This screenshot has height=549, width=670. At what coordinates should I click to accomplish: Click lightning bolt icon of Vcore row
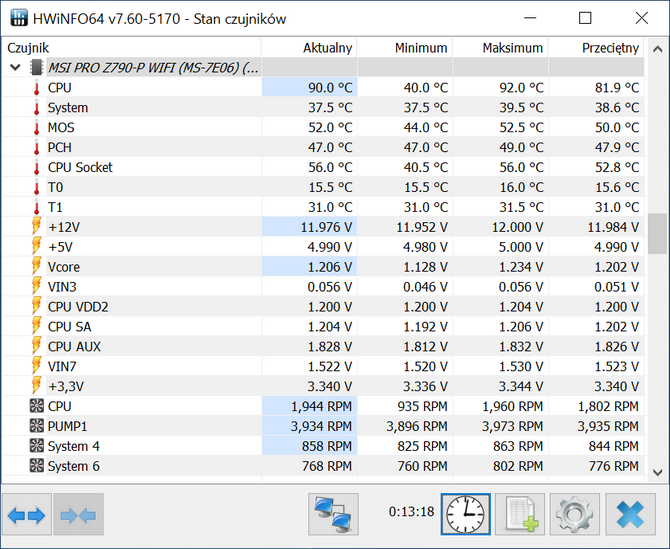[37, 267]
